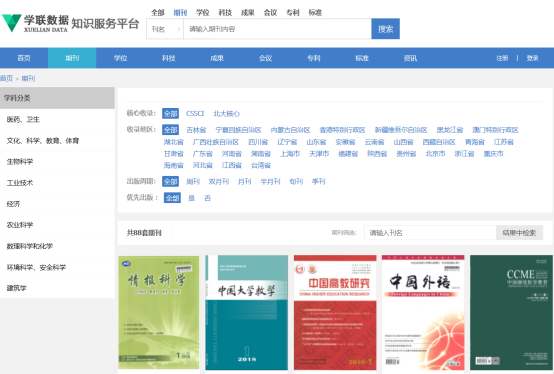Focus the 请输入期刊内容 search box
The width and height of the screenshot is (554, 374).
[277, 29]
